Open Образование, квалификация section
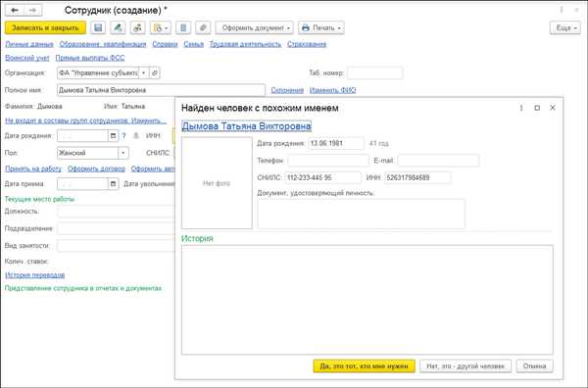This screenshot has height=388, width=588. 103,44
